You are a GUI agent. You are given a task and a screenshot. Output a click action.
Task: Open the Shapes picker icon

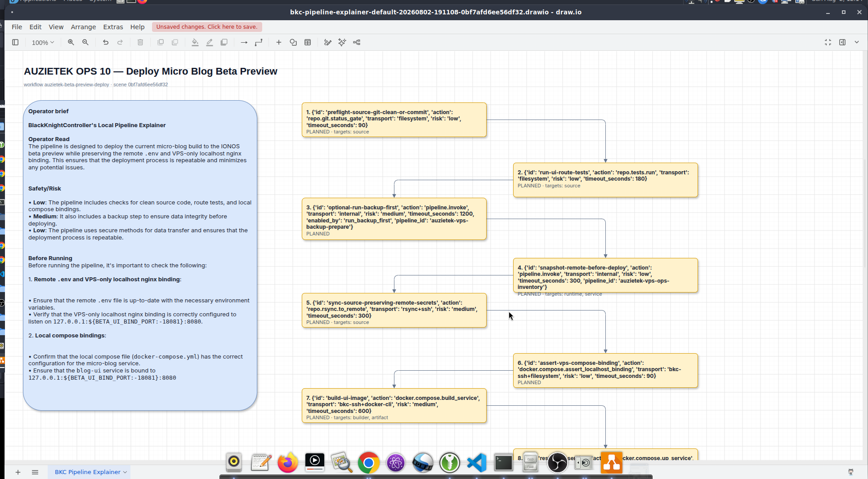point(293,42)
